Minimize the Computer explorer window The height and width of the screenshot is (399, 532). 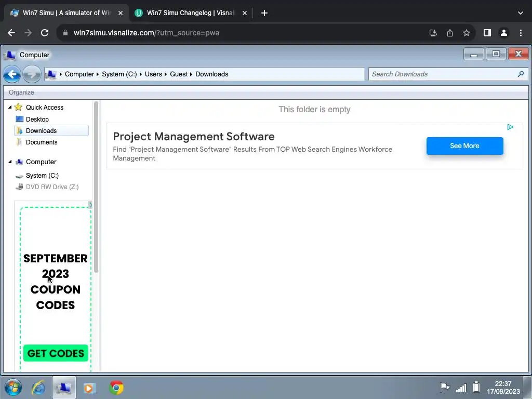pos(474,54)
